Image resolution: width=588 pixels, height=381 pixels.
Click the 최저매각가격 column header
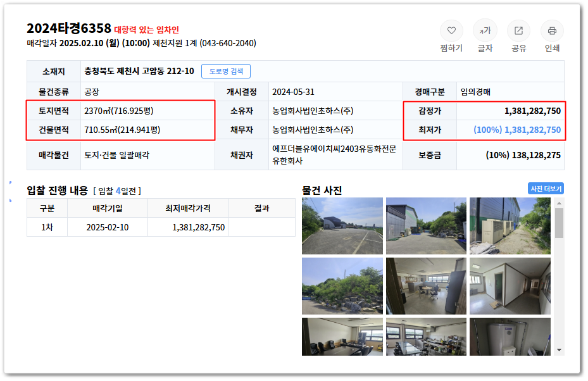(188, 208)
